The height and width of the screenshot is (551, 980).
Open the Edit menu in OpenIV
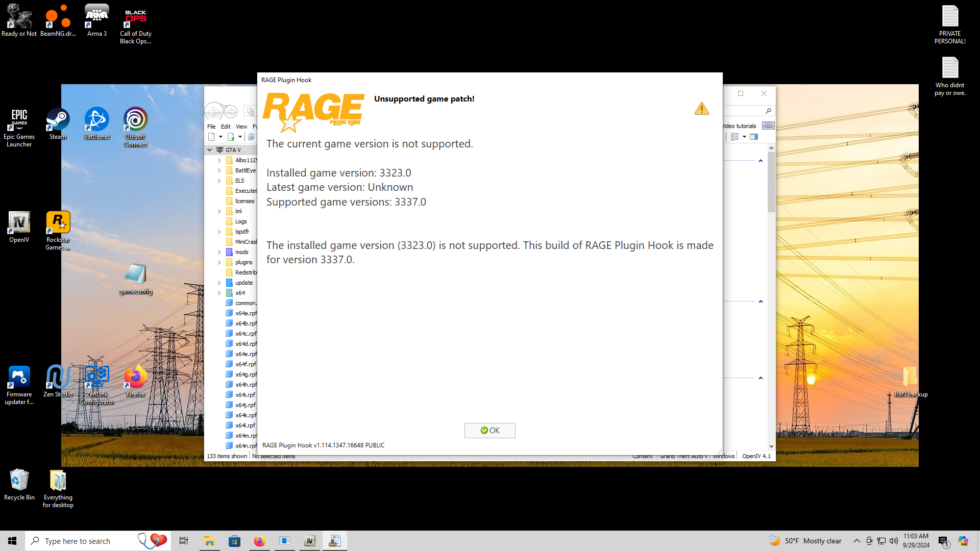(x=226, y=127)
